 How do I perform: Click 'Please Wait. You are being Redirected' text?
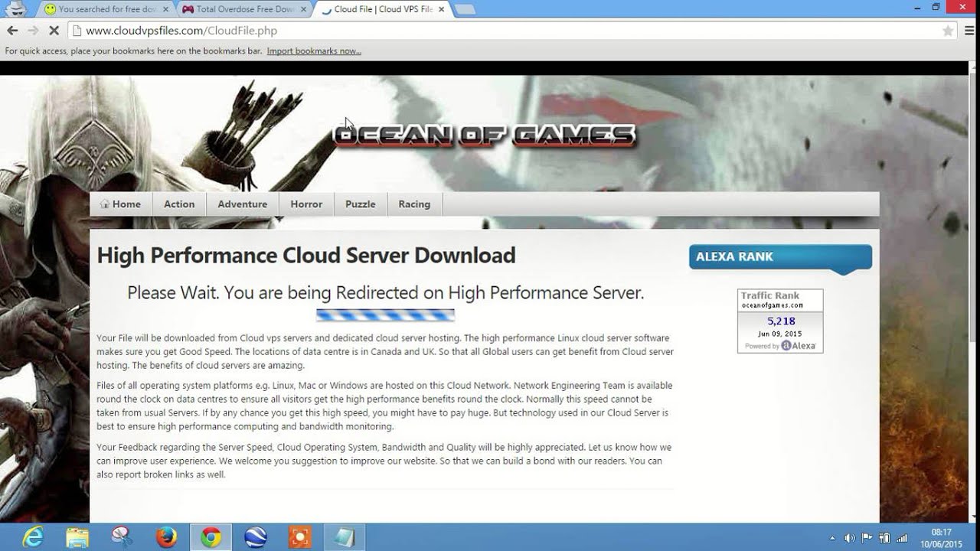(x=385, y=292)
